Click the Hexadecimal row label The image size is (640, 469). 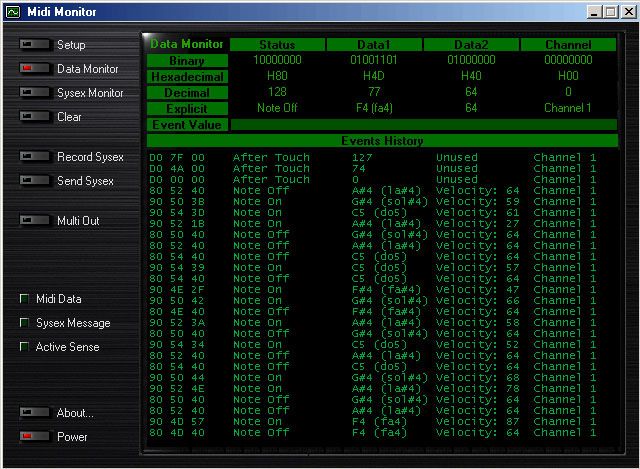tap(187, 77)
